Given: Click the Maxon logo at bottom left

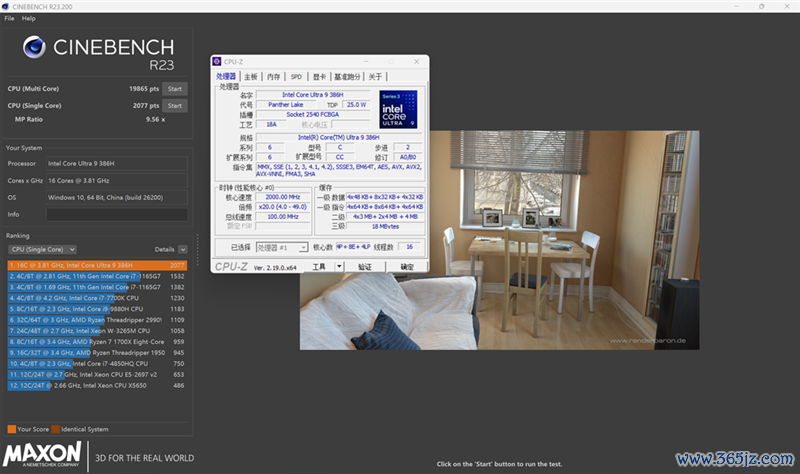Looking at the screenshot, I should [x=42, y=454].
